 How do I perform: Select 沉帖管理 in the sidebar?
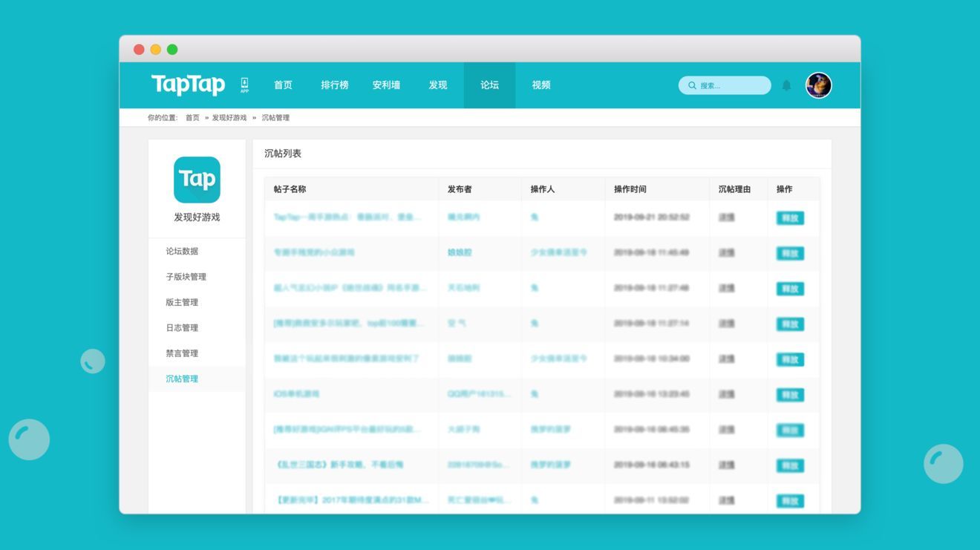(182, 379)
